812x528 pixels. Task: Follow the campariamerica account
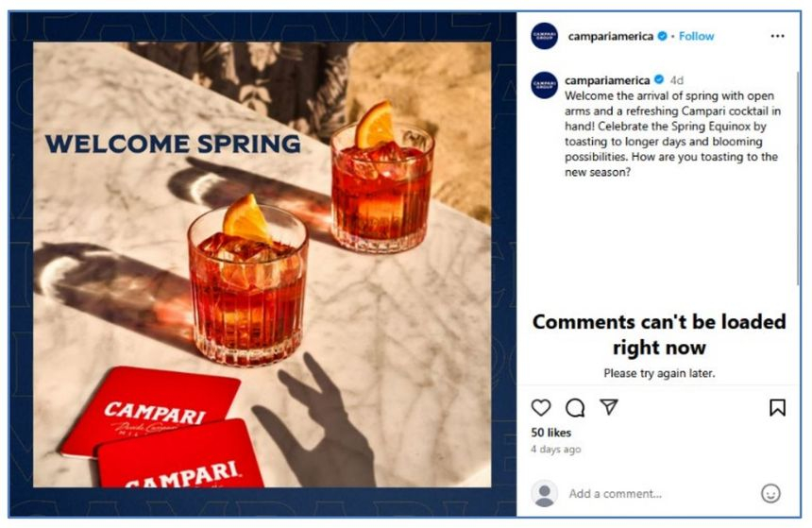[x=696, y=36]
